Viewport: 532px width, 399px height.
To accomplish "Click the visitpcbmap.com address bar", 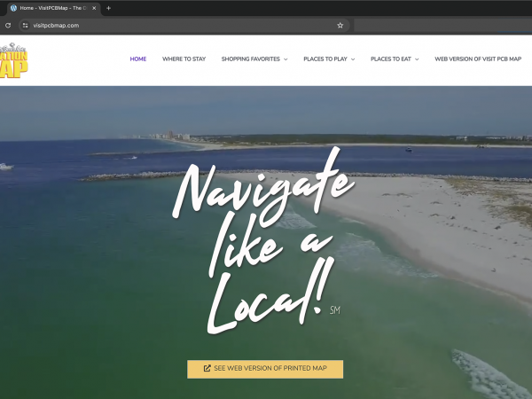I will coord(184,26).
